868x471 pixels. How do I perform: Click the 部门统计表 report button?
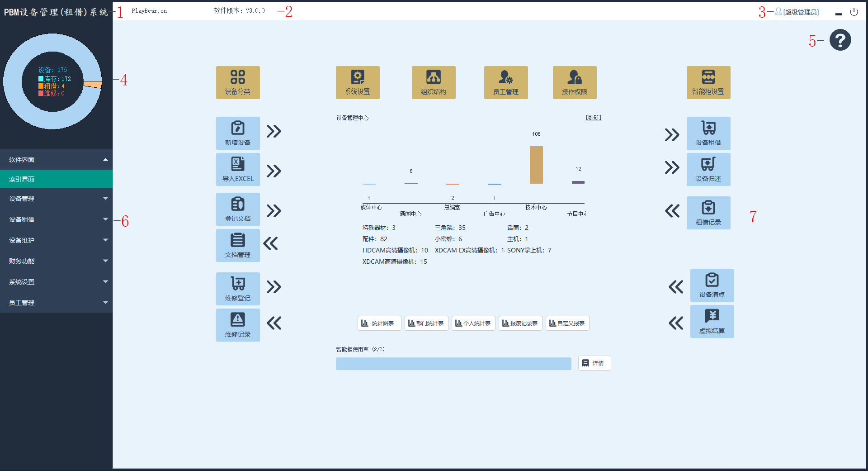[426, 324]
